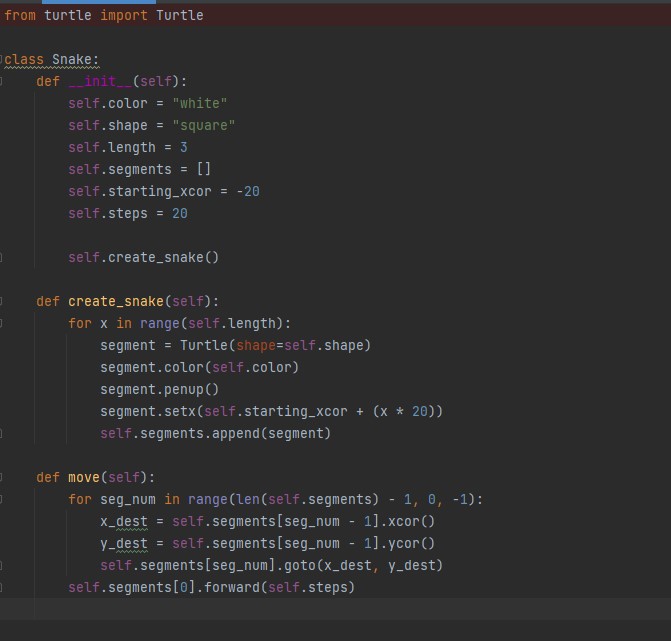Collapse the def __init__ fold marker
The width and height of the screenshot is (671, 641).
click(x=1, y=81)
